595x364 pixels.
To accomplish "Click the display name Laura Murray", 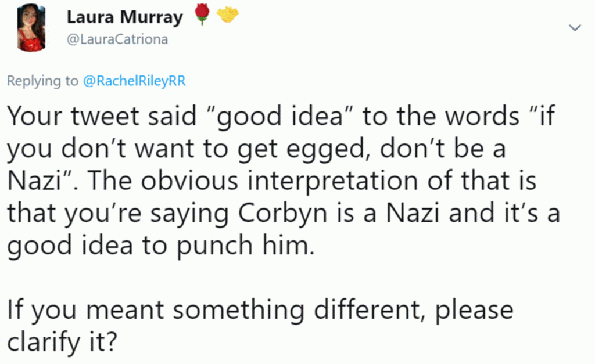I will click(124, 18).
